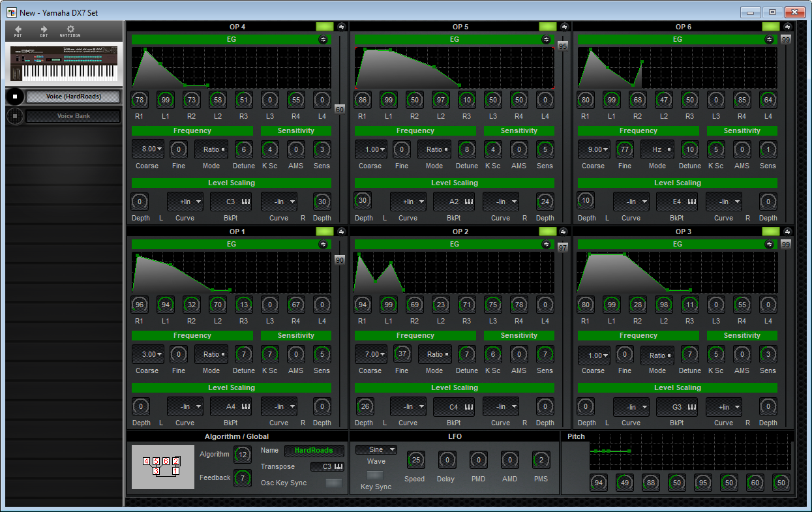This screenshot has height=512, width=812.
Task: Toggle the OP 5 green enable switch
Action: point(548,27)
